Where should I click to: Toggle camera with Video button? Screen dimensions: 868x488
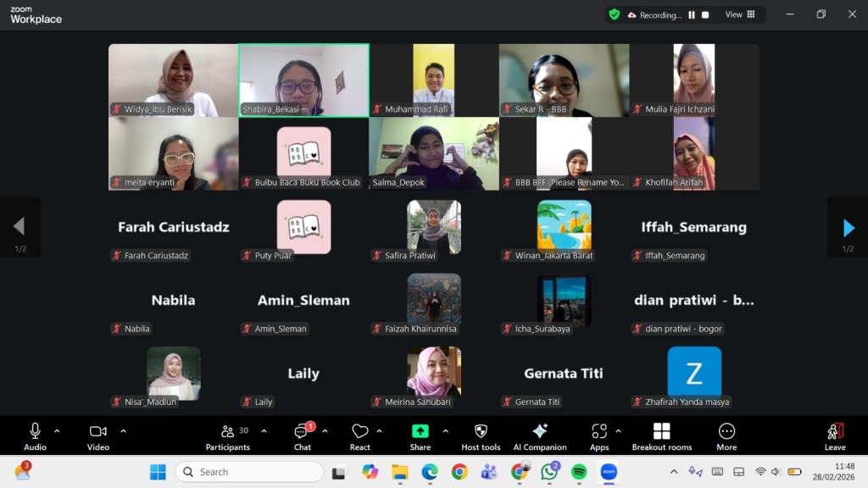98,435
